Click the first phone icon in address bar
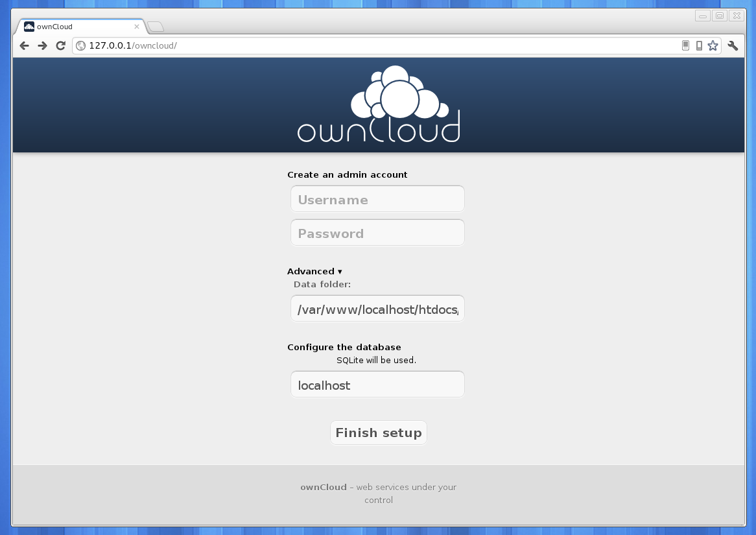The width and height of the screenshot is (756, 535). pyautogui.click(x=685, y=46)
